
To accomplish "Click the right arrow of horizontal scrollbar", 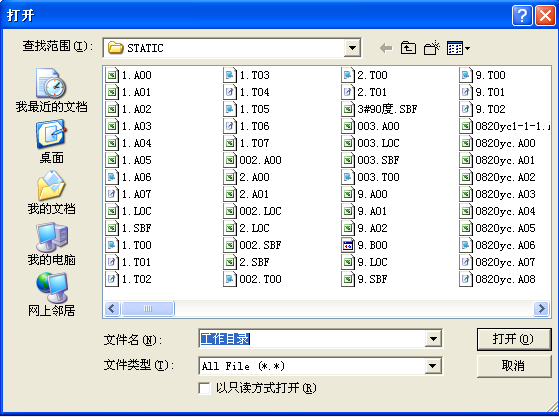I will point(541,308).
